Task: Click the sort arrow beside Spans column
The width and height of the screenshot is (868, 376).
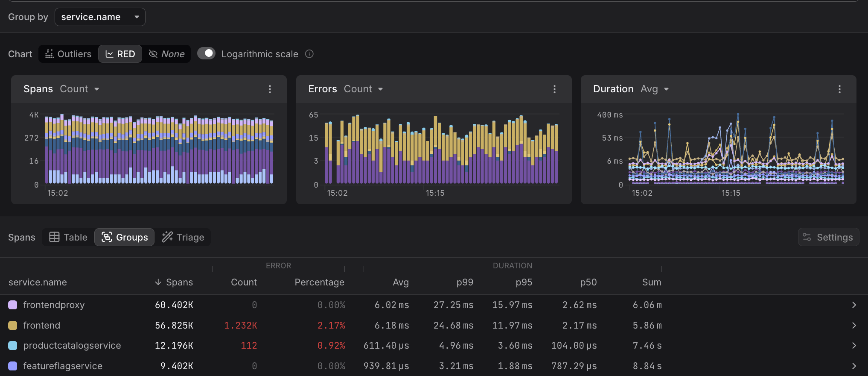Action: (x=158, y=282)
